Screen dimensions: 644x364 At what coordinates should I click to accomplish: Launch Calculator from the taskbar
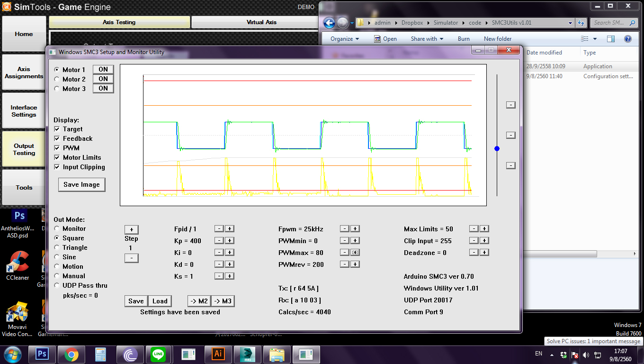tap(101, 354)
